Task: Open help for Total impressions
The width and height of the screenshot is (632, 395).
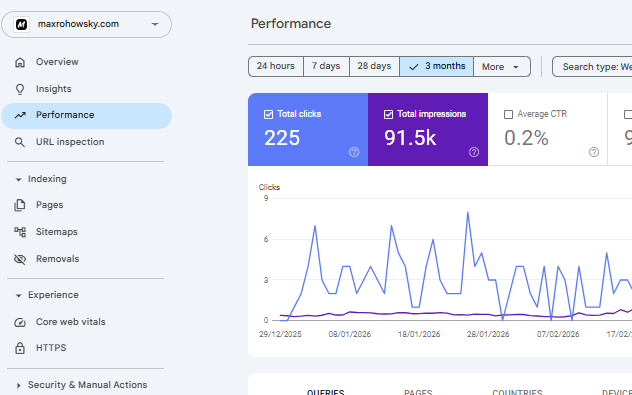Action: pyautogui.click(x=474, y=152)
